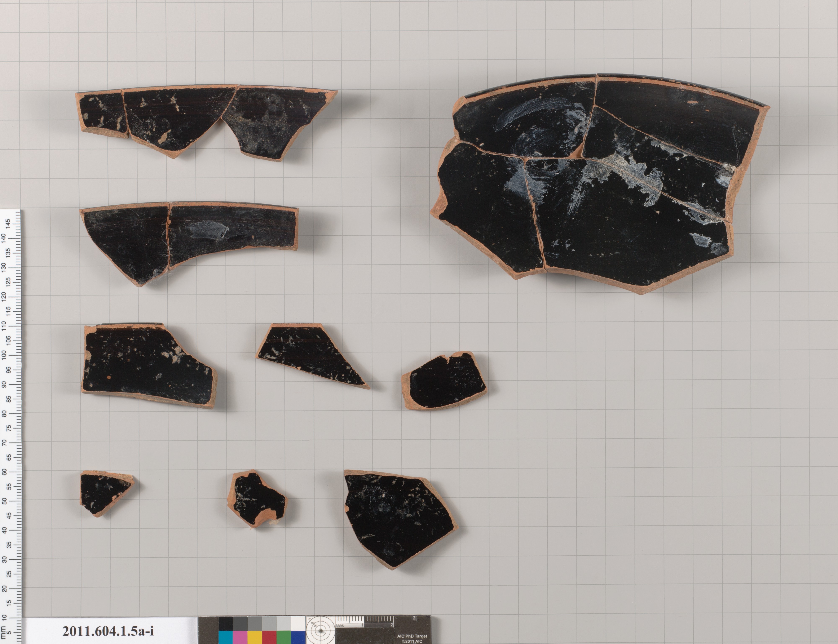The height and width of the screenshot is (644, 838).
Task: Click the cyan color patch on target
Action: (x=225, y=638)
